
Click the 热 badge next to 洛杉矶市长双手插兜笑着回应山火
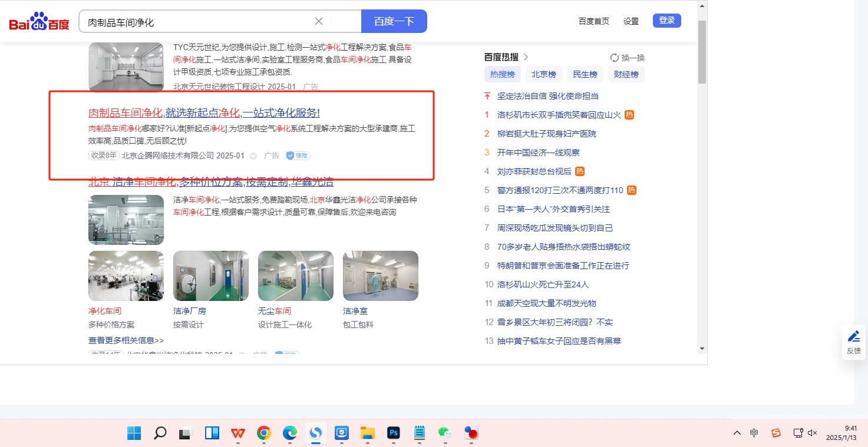tap(629, 115)
